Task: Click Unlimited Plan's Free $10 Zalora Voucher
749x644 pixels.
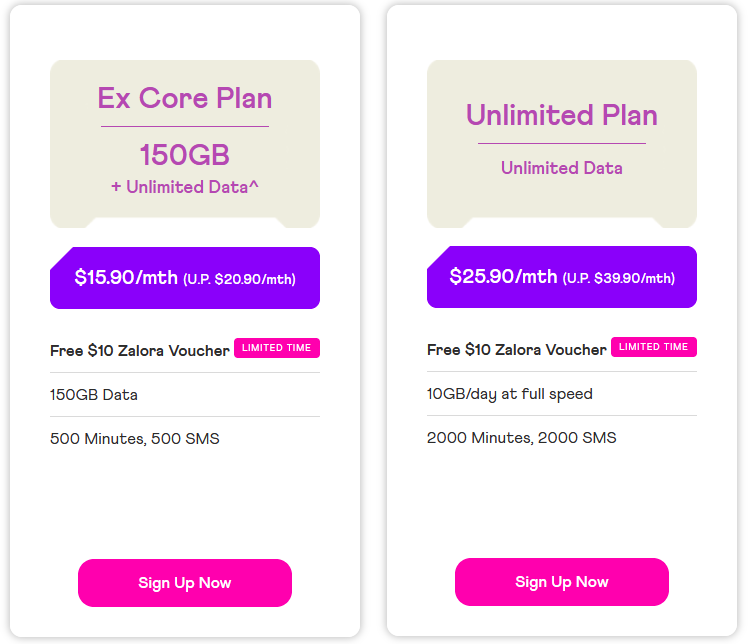Action: [516, 350]
